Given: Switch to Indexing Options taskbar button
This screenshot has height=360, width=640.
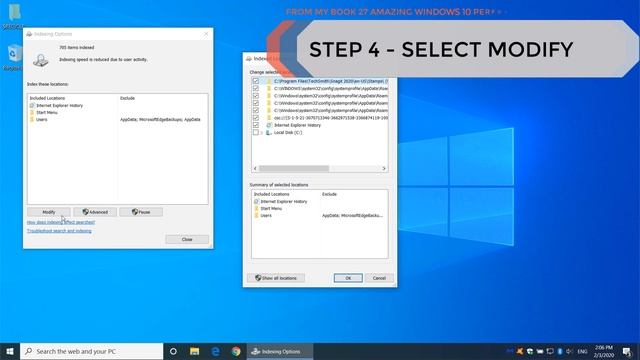Looking at the screenshot, I should point(280,351).
